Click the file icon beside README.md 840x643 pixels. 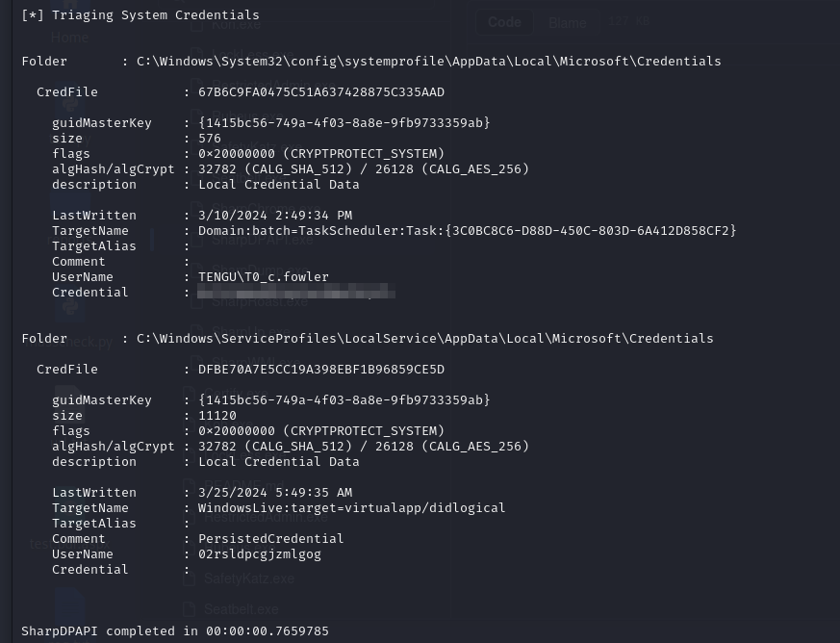click(x=188, y=486)
